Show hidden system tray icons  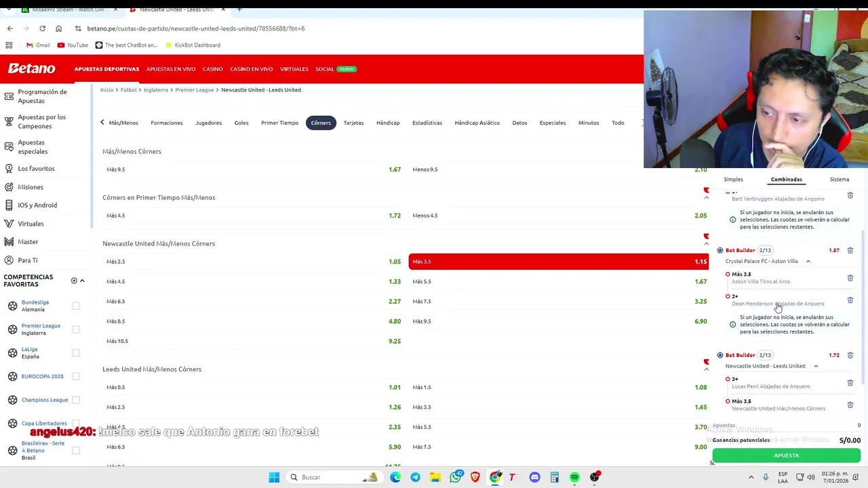point(751,477)
